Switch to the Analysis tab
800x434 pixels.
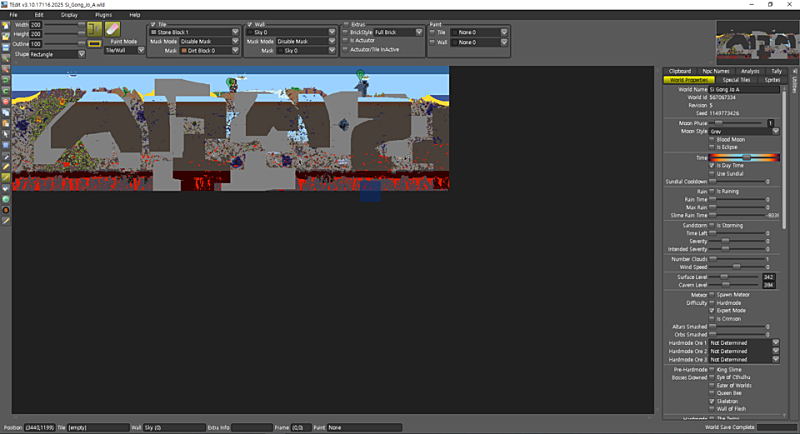[750, 71]
